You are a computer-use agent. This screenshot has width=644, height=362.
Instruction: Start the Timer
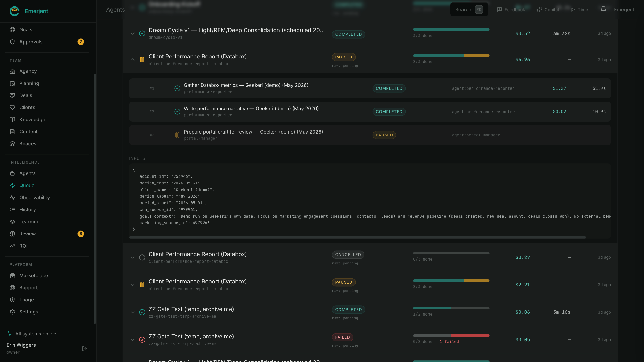tap(580, 10)
